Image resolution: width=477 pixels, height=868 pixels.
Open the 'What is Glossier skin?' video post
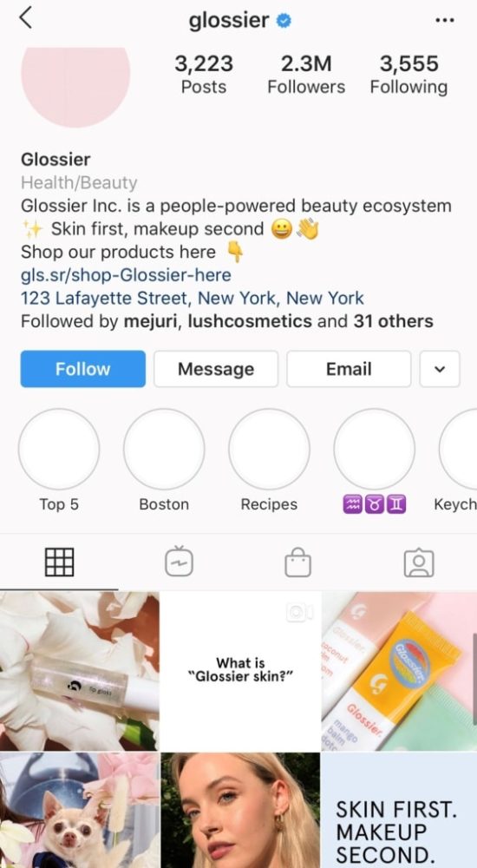pos(241,671)
